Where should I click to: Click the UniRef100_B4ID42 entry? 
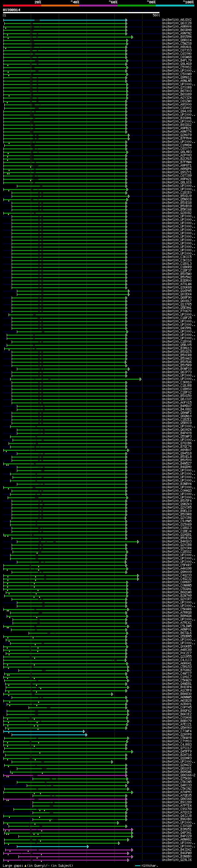coord(176,850)
